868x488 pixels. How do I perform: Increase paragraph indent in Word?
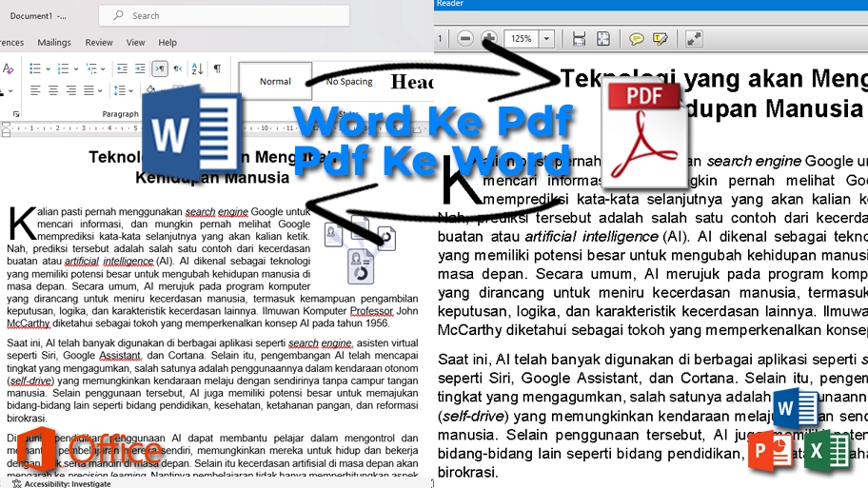tap(140, 68)
